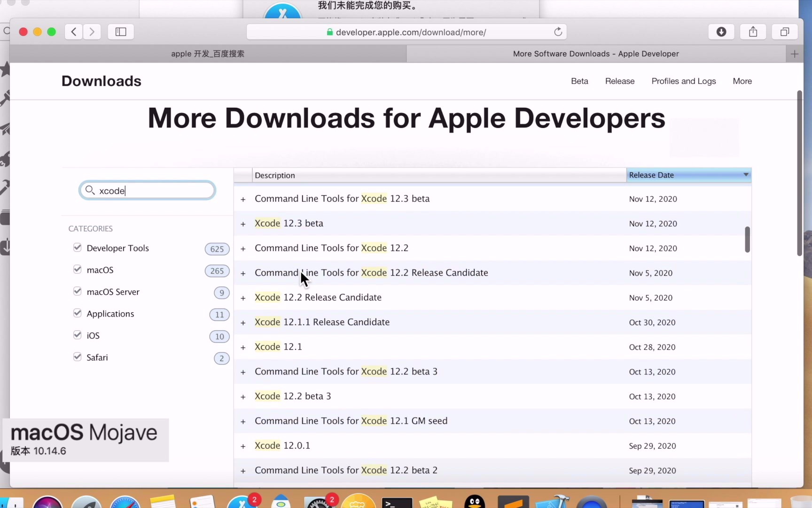
Task: Switch to the apple 开发_百度搜索 tab
Action: pyautogui.click(x=208, y=54)
